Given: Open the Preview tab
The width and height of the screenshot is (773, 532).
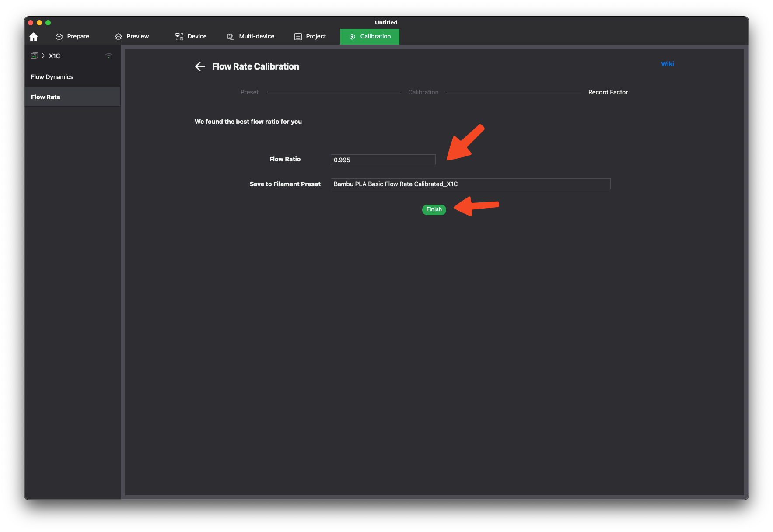Looking at the screenshot, I should (132, 36).
